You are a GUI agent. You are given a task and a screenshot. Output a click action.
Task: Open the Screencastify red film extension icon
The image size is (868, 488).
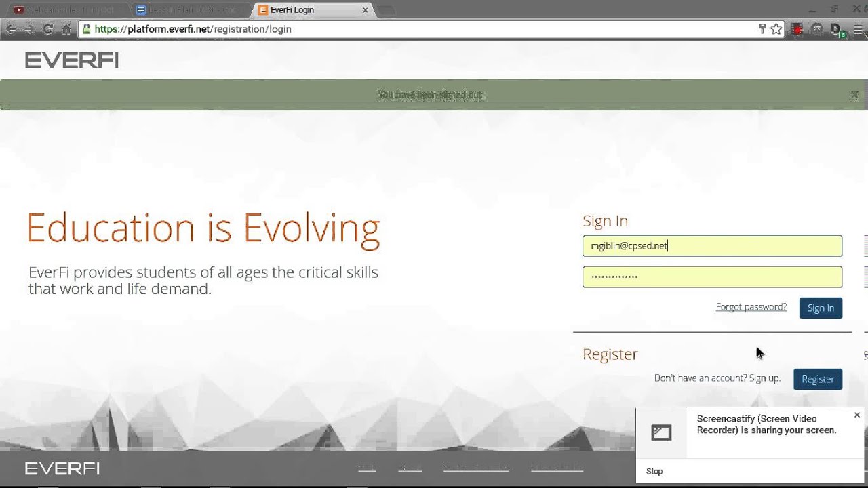tap(797, 29)
